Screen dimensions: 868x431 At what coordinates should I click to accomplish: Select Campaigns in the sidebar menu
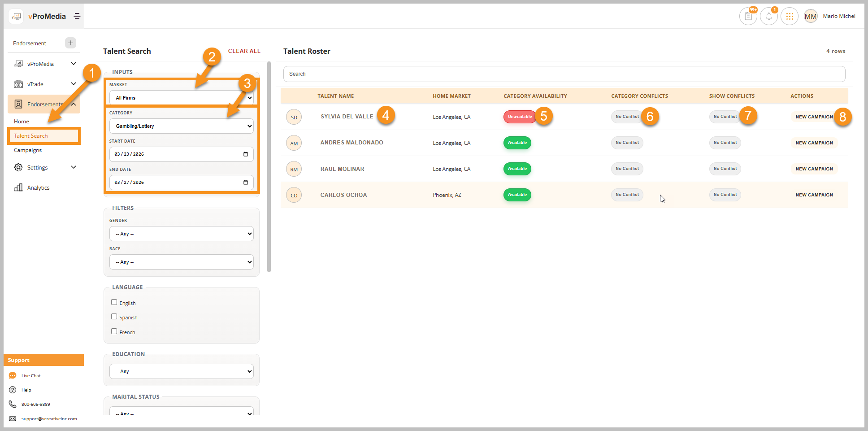[x=28, y=150]
